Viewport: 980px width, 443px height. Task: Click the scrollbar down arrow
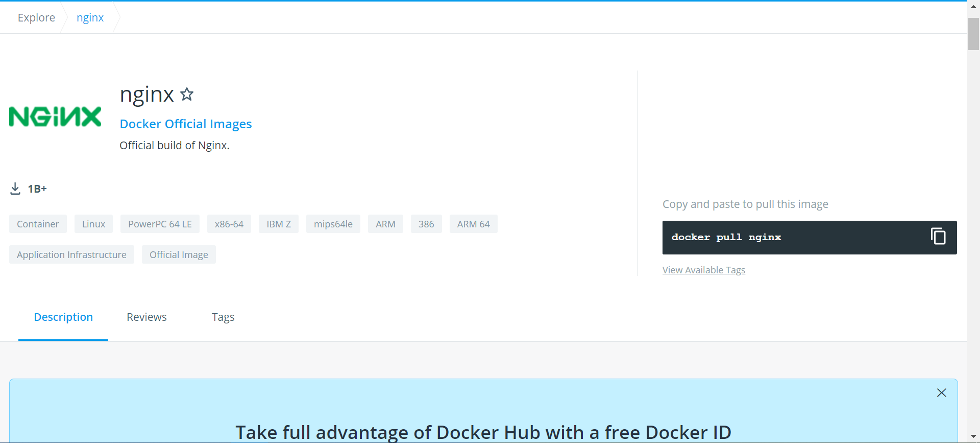point(973,437)
